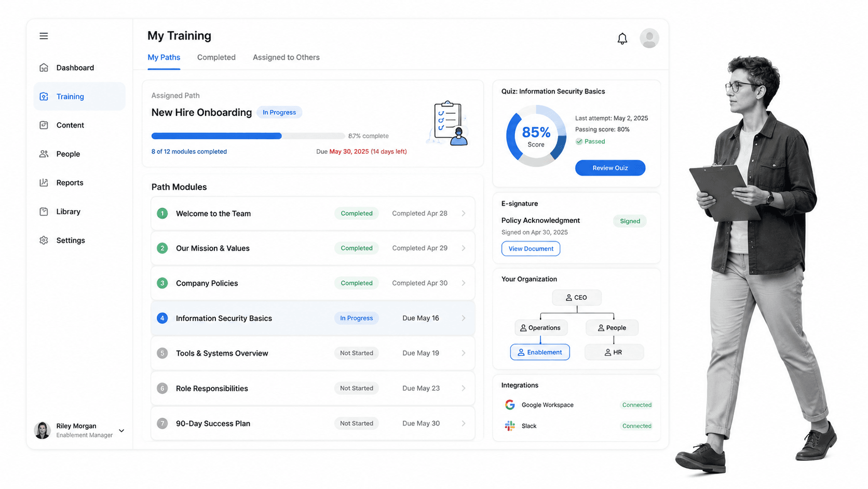Click the Tools & Systems Overview title

click(222, 353)
